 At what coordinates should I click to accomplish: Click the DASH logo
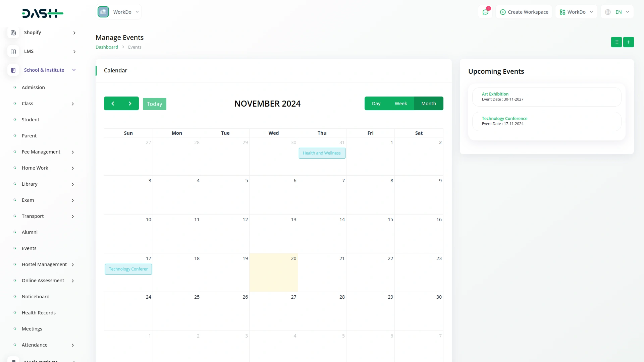tap(43, 13)
